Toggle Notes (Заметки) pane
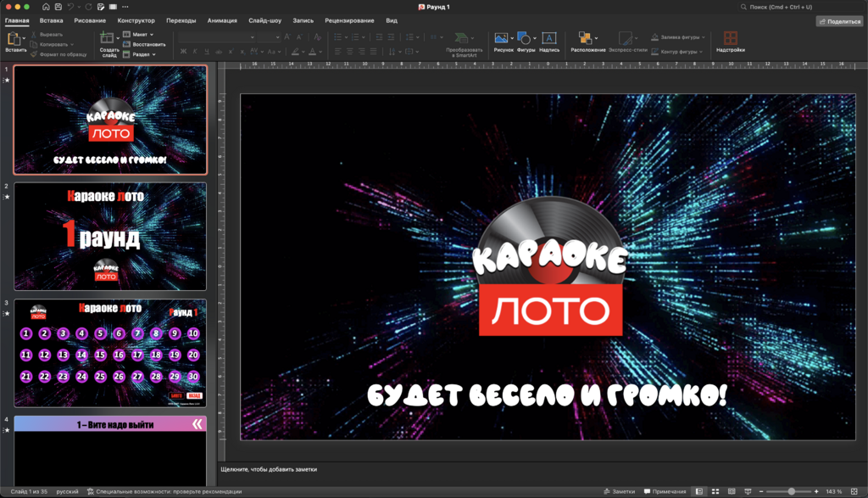Image resolution: width=868 pixels, height=498 pixels. point(619,491)
